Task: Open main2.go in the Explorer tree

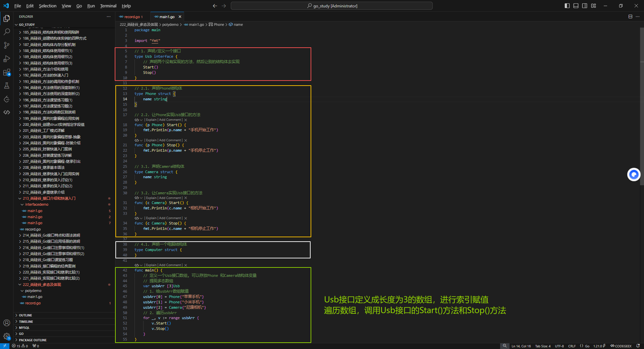Action: [35, 217]
